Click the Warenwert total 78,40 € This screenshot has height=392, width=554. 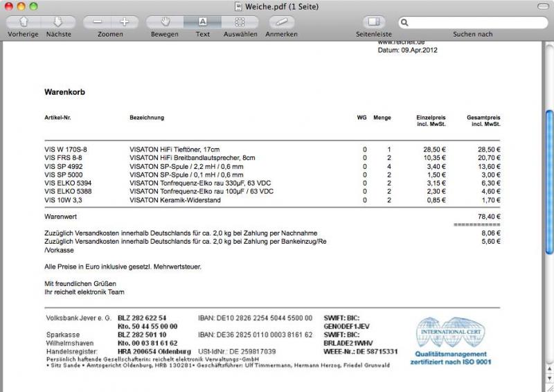click(x=489, y=217)
